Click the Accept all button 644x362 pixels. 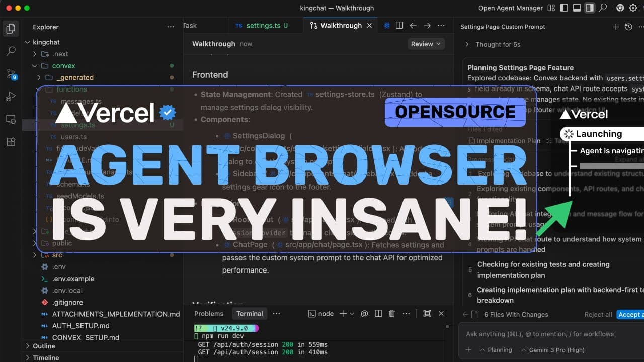click(x=630, y=314)
